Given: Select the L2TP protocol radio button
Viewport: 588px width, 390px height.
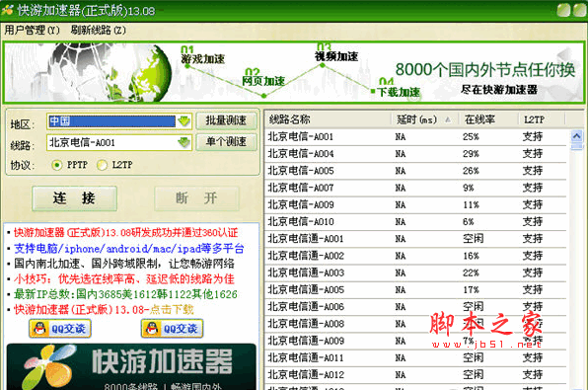Looking at the screenshot, I should (102, 165).
